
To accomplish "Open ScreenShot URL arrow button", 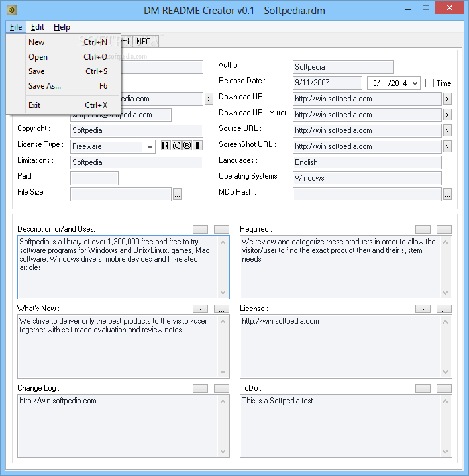I will point(447,146).
